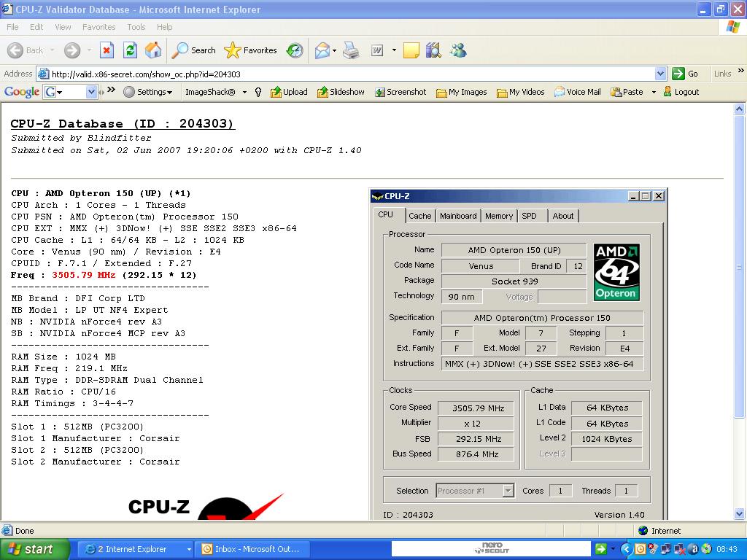747x560 pixels.
Task: Select the Cache tab in CPU-Z image
Action: coord(419,216)
